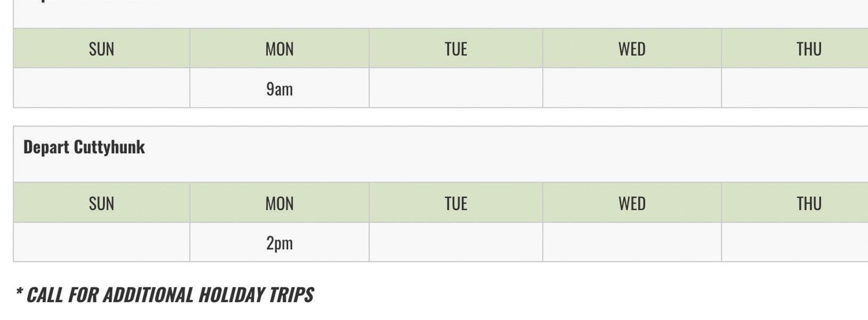Image resolution: width=868 pixels, height=320 pixels.
Task: Click SUN header in the 9am table
Action: coord(101,49)
